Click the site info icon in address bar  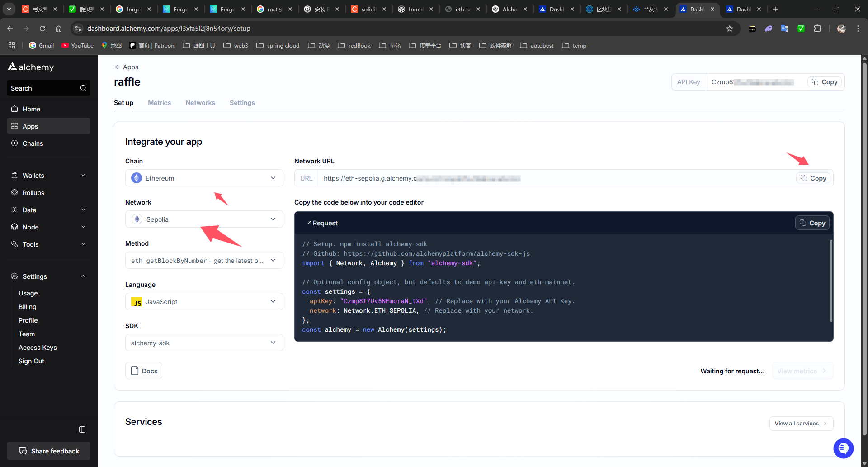click(78, 29)
